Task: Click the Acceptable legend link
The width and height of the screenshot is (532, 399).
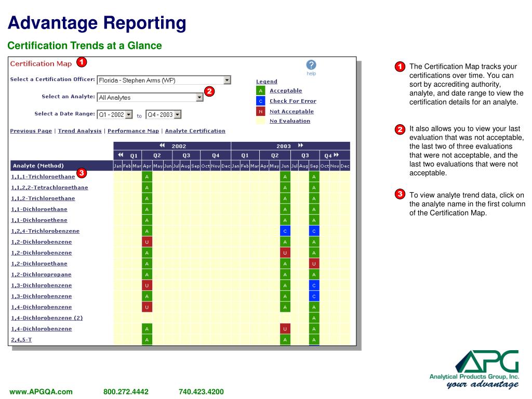Action: pyautogui.click(x=286, y=90)
